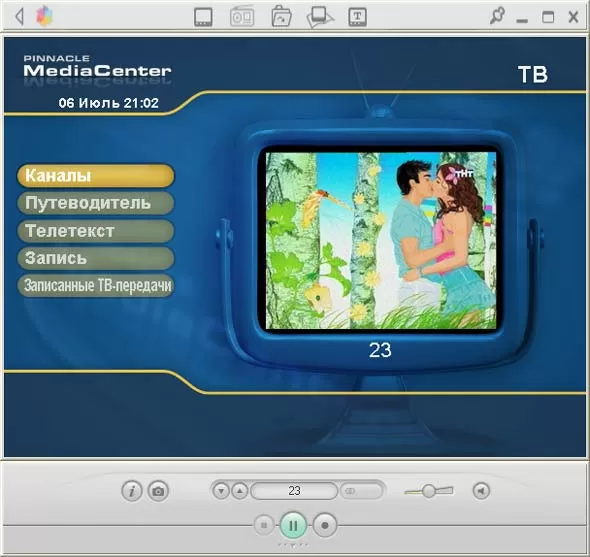The image size is (590, 557).
Task: Maximize the MediaCenter window
Action: pos(548,17)
